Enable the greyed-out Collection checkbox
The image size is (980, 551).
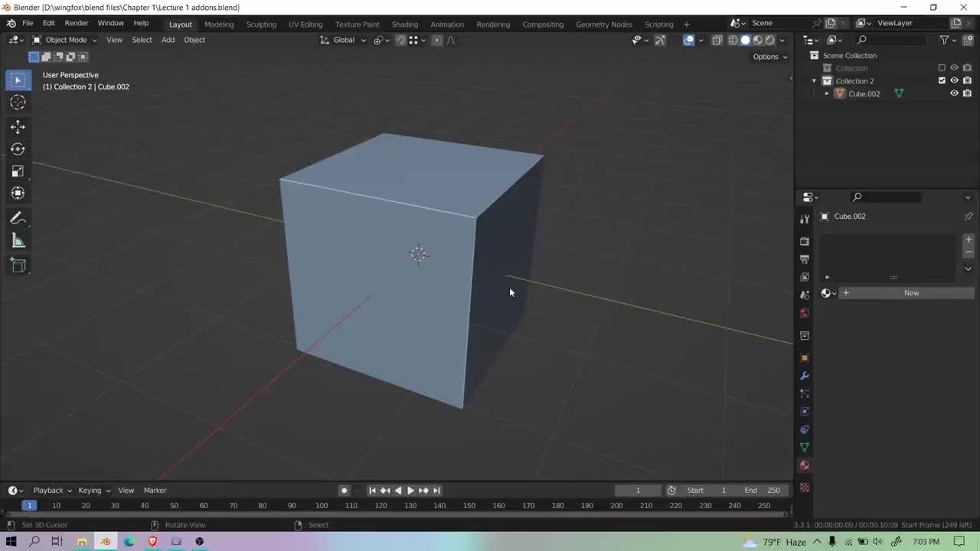[x=942, y=68]
